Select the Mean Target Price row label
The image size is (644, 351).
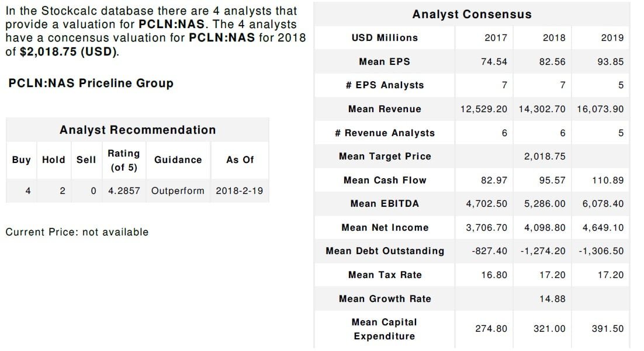tap(385, 157)
